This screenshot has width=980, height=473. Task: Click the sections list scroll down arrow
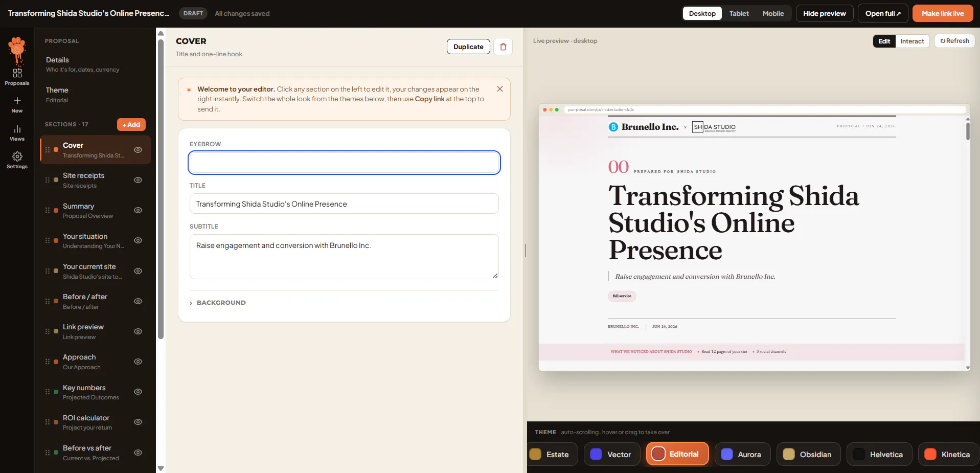pyautogui.click(x=161, y=468)
